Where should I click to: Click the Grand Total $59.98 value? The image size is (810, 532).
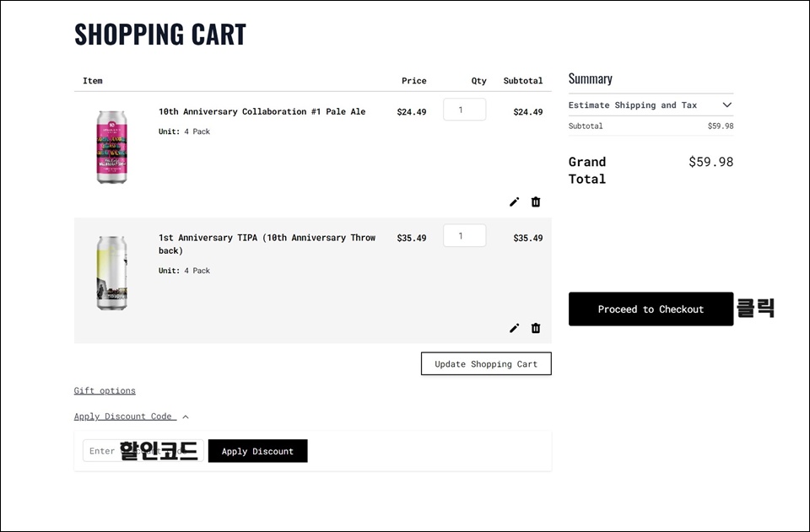[x=710, y=162]
